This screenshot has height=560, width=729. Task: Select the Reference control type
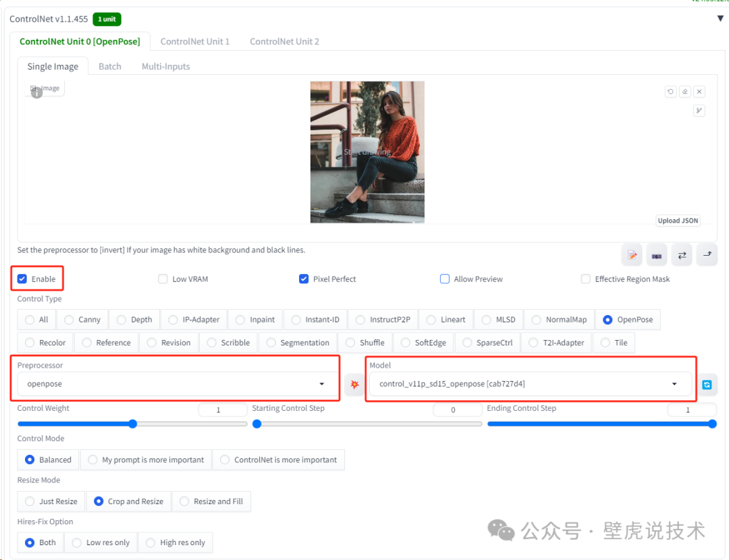(x=106, y=343)
